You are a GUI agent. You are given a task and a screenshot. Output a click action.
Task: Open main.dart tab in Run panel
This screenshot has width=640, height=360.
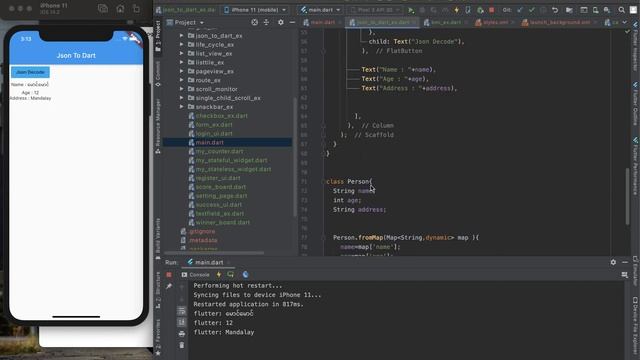point(209,262)
